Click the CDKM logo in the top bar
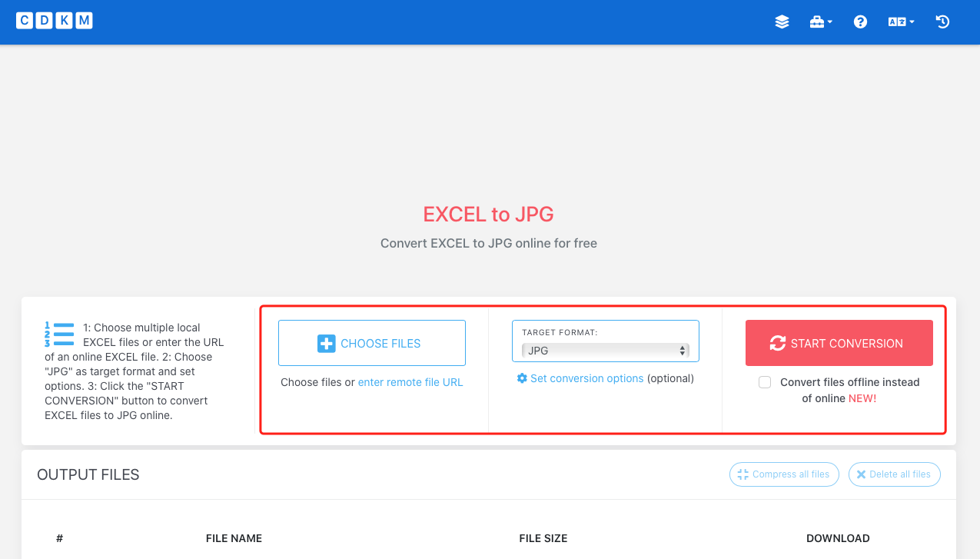Image resolution: width=980 pixels, height=559 pixels. [x=54, y=20]
